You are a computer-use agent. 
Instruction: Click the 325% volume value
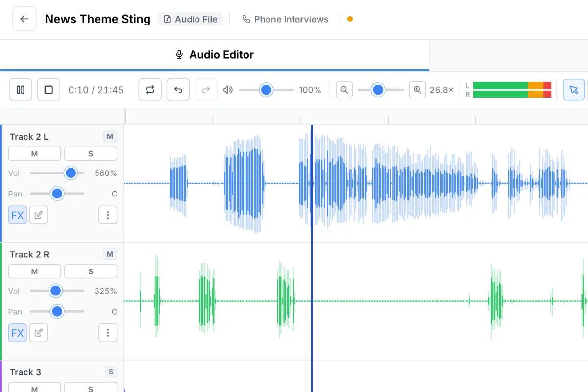pyautogui.click(x=106, y=291)
